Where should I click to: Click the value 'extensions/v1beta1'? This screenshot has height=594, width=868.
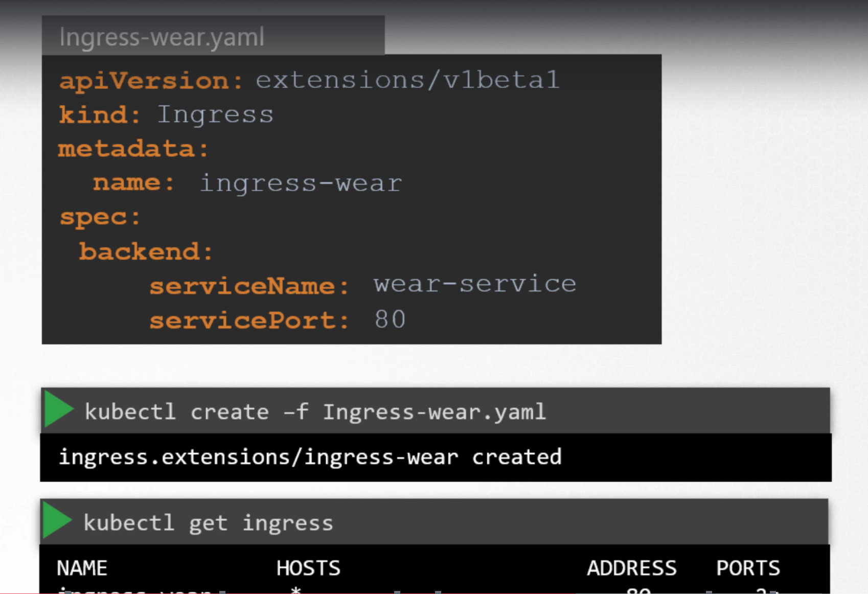pos(407,80)
